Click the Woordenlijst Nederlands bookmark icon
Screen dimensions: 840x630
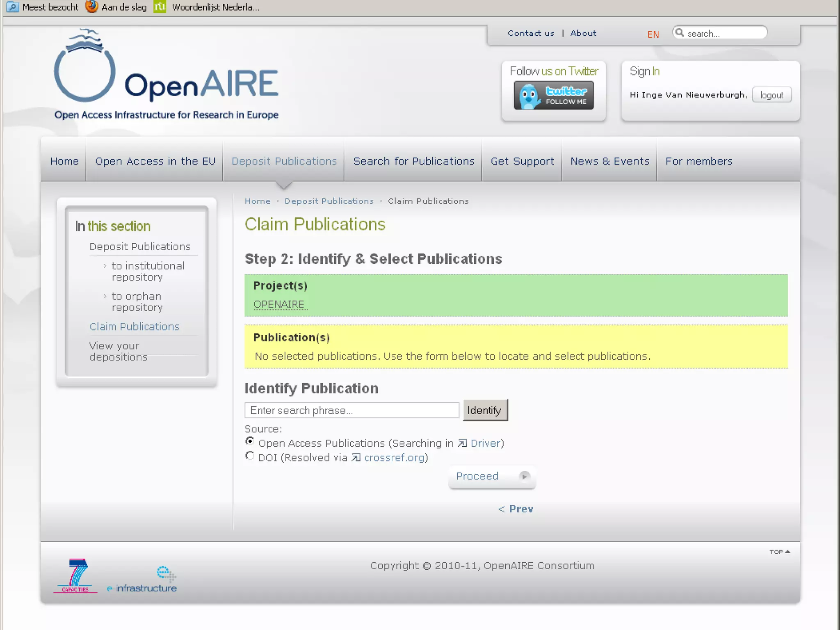coord(160,7)
